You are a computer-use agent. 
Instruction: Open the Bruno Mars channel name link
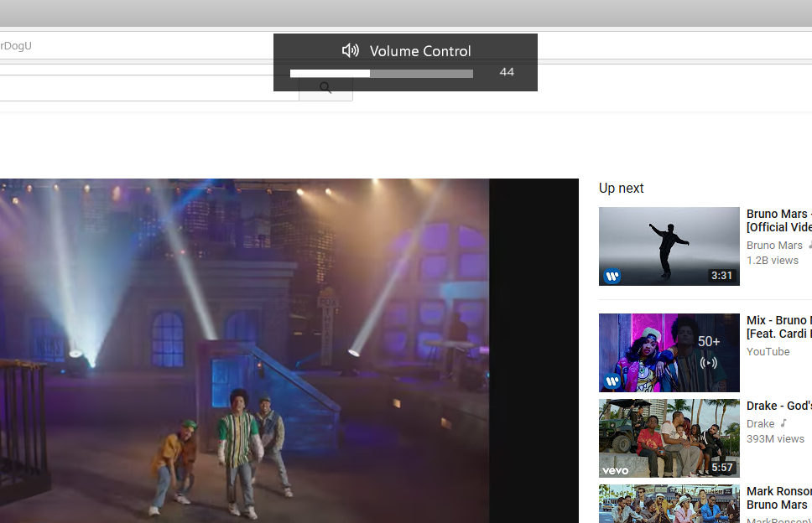[x=774, y=246]
